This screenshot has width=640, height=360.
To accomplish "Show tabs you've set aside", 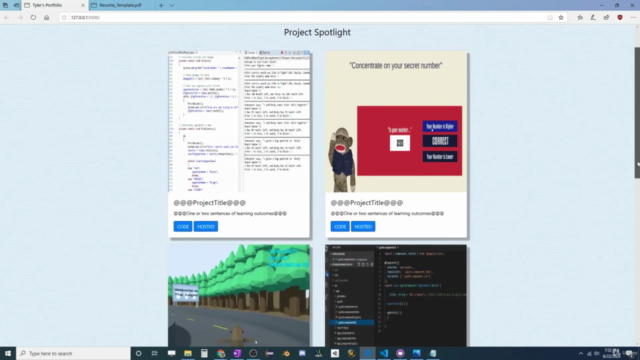I will point(5,5).
